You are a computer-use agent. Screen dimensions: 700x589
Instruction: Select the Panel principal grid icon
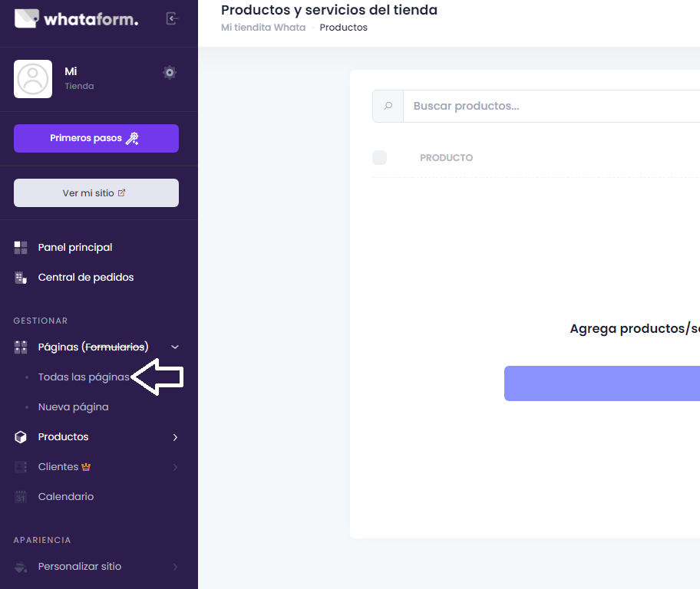click(21, 247)
